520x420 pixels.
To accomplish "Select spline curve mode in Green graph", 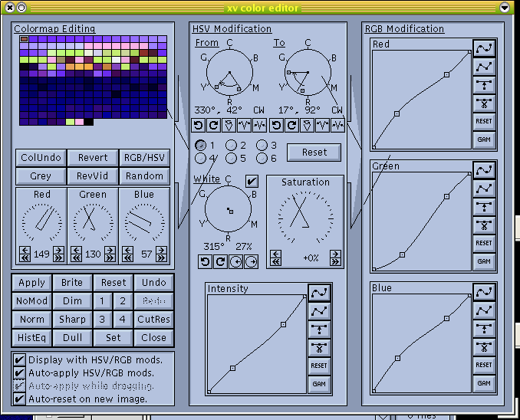I will pyautogui.click(x=484, y=170).
